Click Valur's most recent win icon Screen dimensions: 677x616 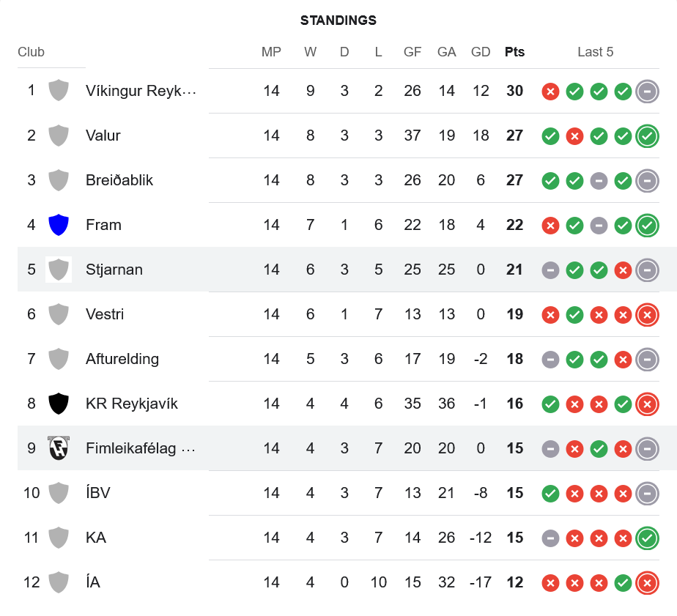pos(647,136)
